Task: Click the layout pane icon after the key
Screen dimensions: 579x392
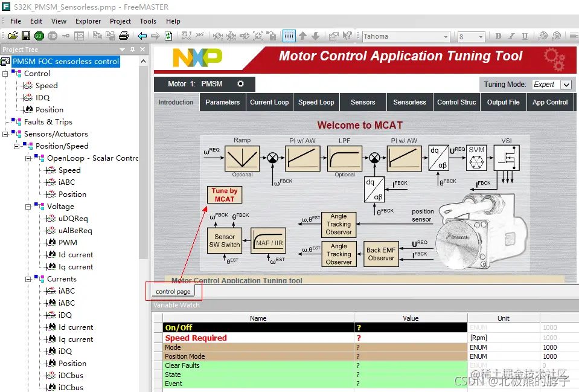Action: (x=79, y=36)
